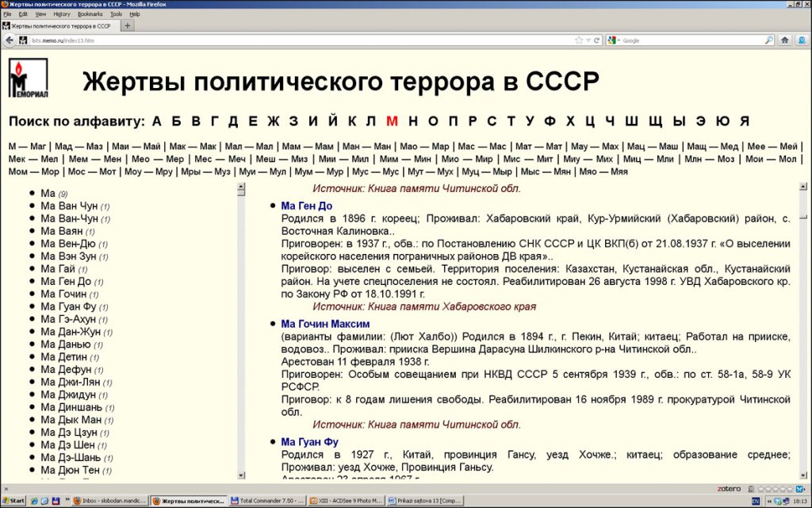Open the Google search engine dropdown
The image size is (812, 508).
tap(613, 40)
